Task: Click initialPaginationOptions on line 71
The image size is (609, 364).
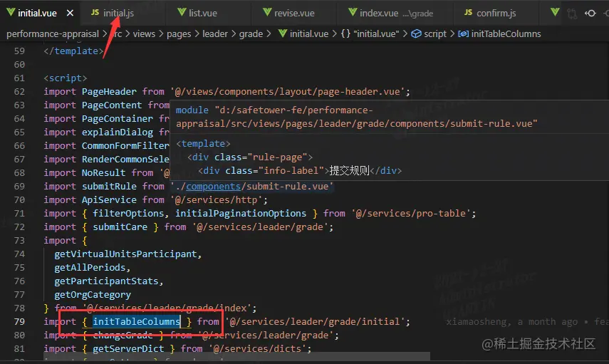Action: (x=241, y=214)
